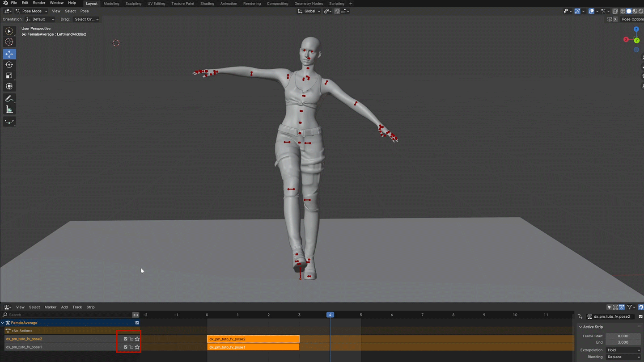Star the dx_pm_tuto_fv_pose2 track as solo
Screen dimensions: 644x362
(x=137, y=339)
